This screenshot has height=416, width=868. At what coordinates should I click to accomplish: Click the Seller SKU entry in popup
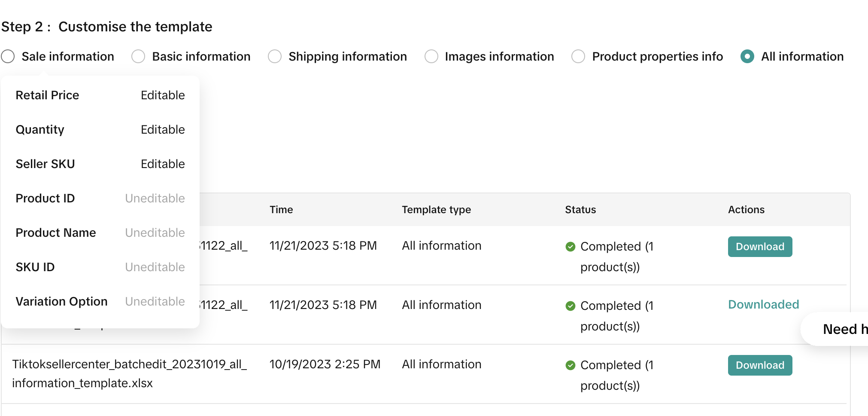[100, 164]
